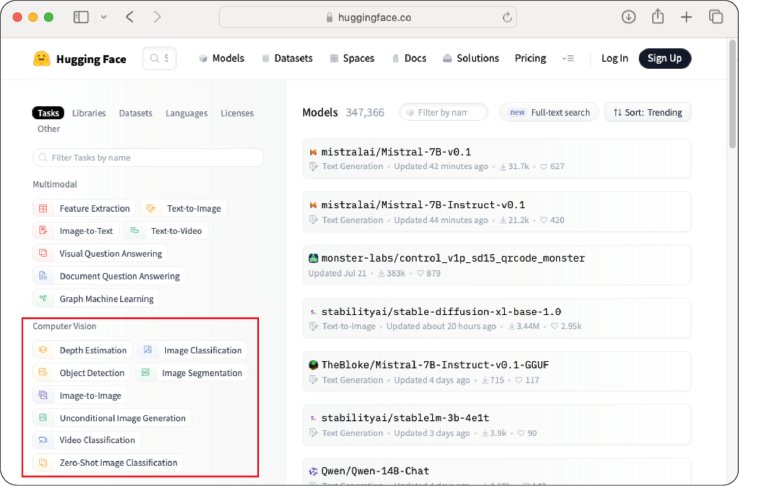Click the Hugging Face logo icon
This screenshot has width=775, height=489.
click(41, 59)
